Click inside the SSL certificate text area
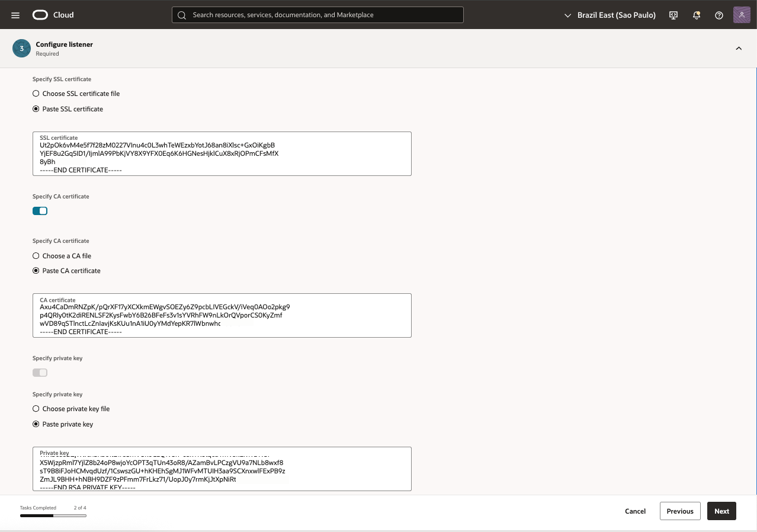 click(x=222, y=153)
